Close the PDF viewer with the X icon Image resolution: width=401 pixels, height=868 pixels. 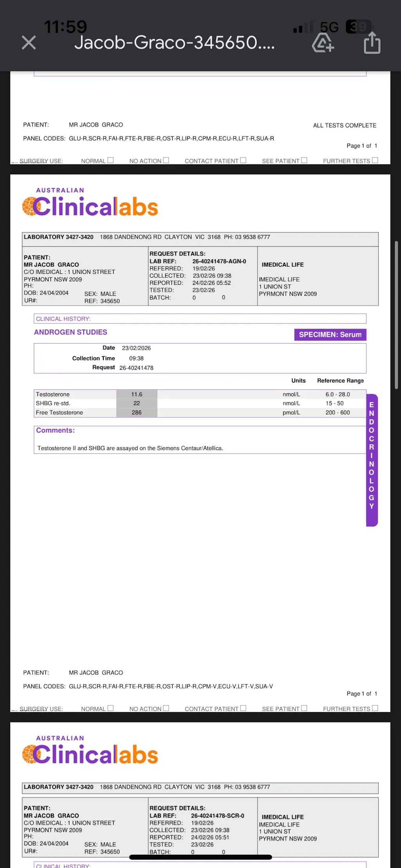[29, 43]
